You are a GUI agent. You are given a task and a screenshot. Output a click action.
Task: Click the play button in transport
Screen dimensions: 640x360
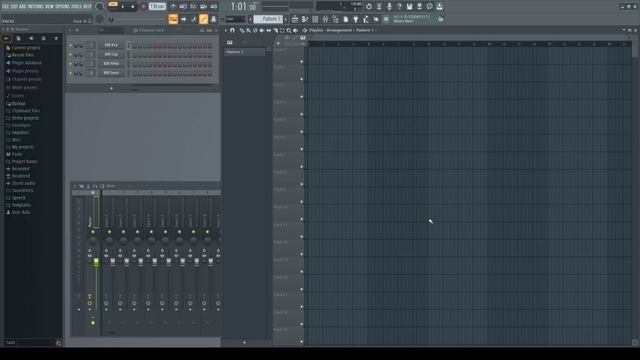tap(123, 7)
